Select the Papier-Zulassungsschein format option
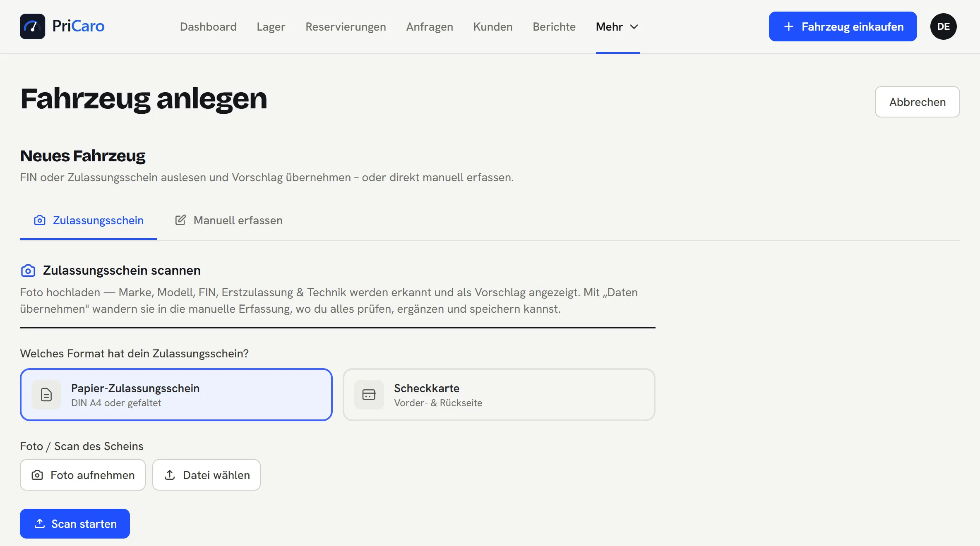Image resolution: width=980 pixels, height=546 pixels. (176, 395)
